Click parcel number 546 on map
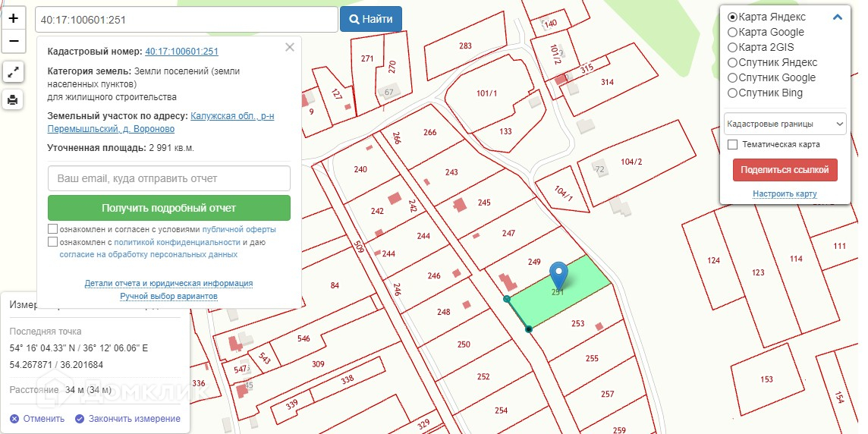 point(303,339)
